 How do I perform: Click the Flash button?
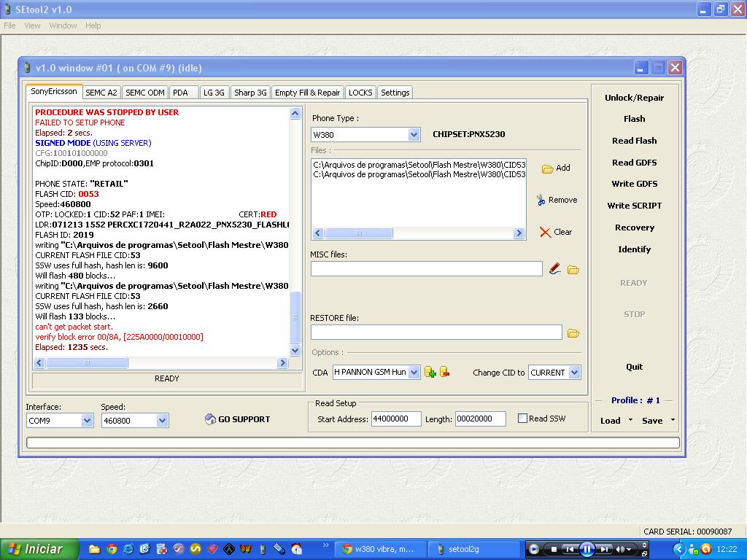634,119
